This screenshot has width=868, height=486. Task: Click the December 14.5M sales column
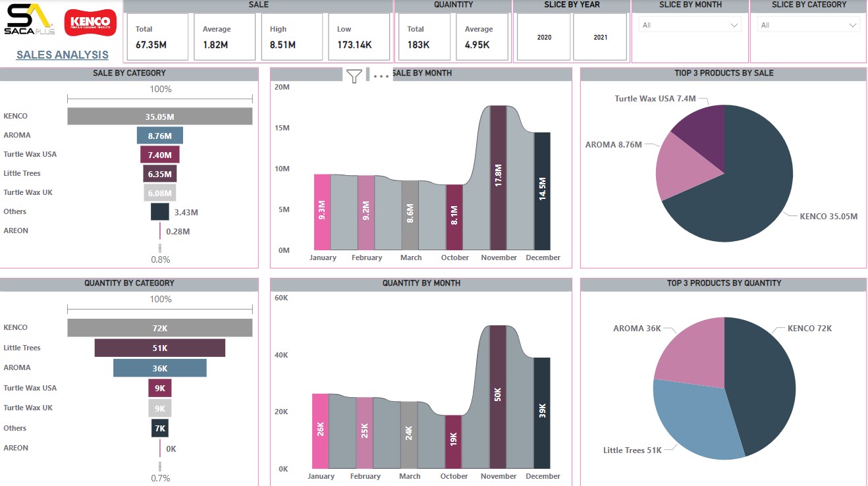pos(543,192)
